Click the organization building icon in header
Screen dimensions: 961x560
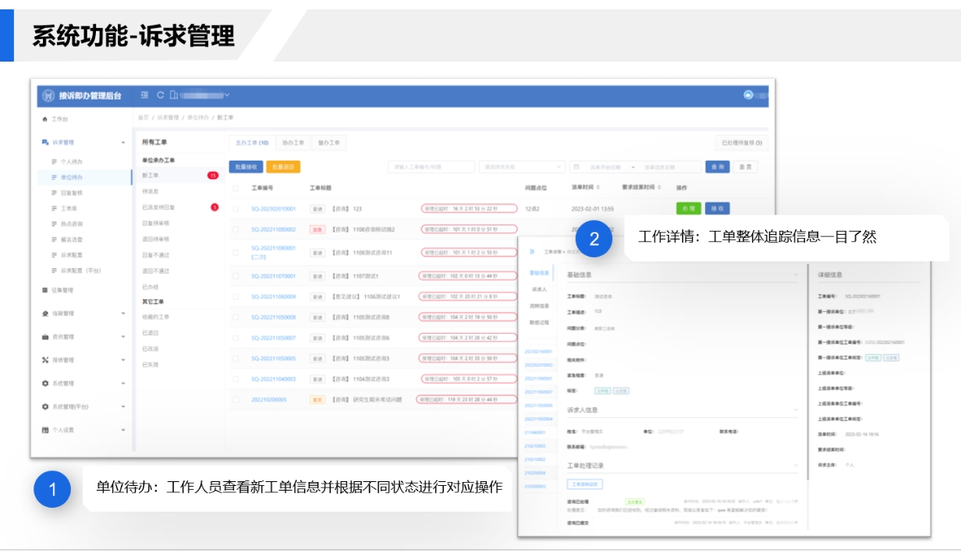tap(174, 95)
